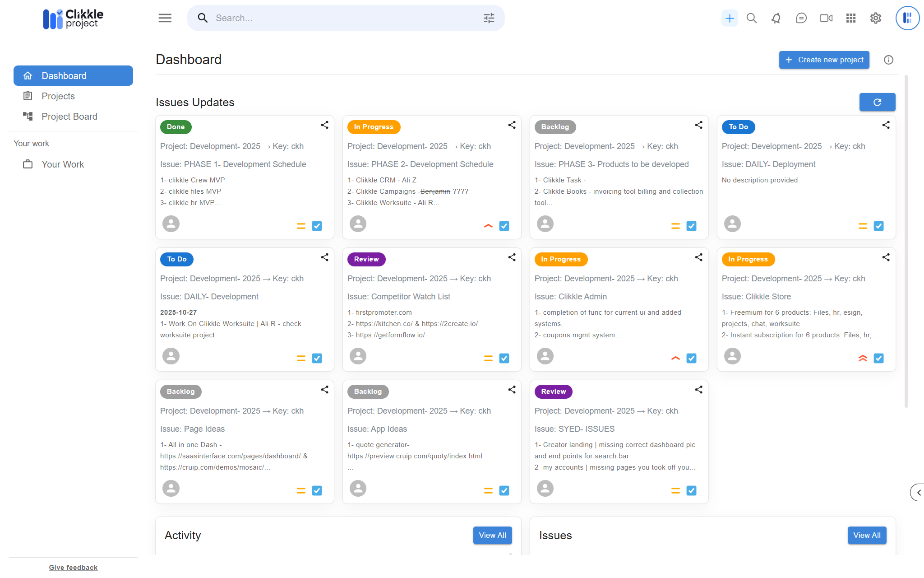Image resolution: width=924 pixels, height=578 pixels.
Task: Click the blue plus quick-add icon
Action: point(729,18)
